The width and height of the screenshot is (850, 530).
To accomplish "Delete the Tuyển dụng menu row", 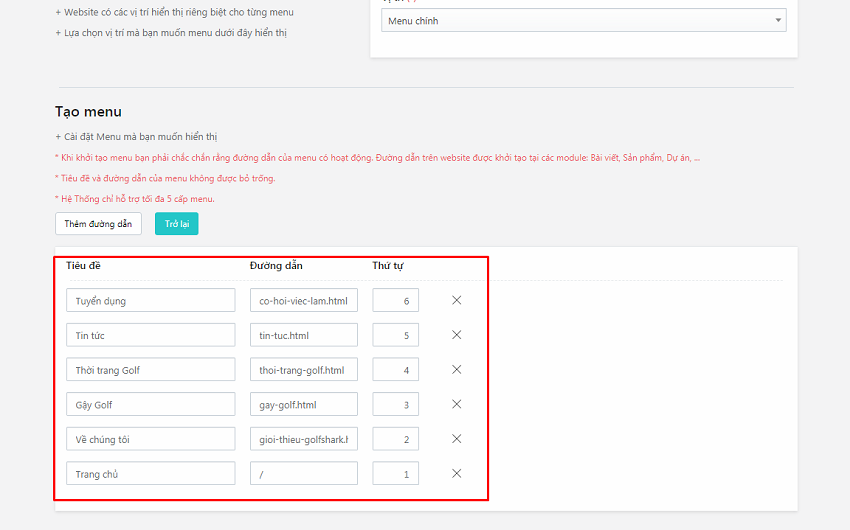I will [456, 300].
